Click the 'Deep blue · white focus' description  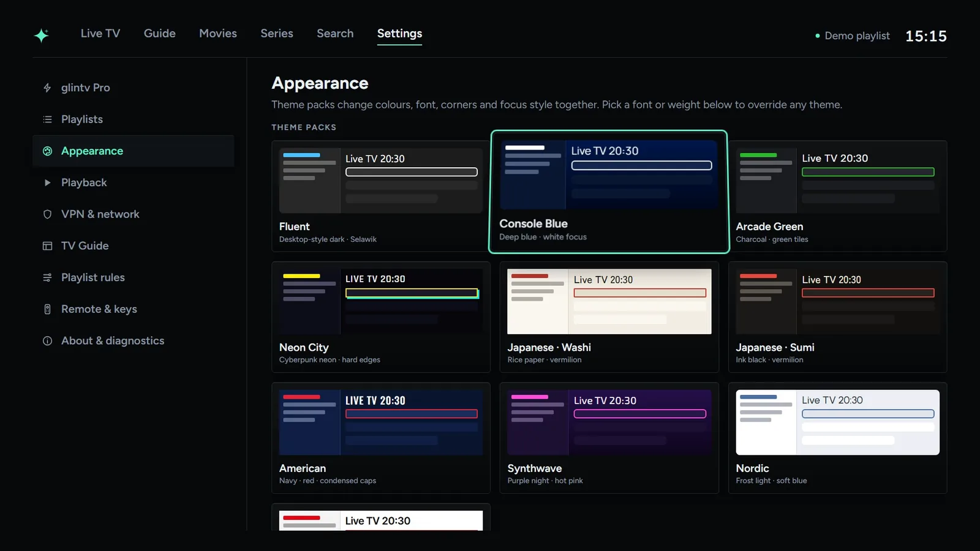[543, 237]
